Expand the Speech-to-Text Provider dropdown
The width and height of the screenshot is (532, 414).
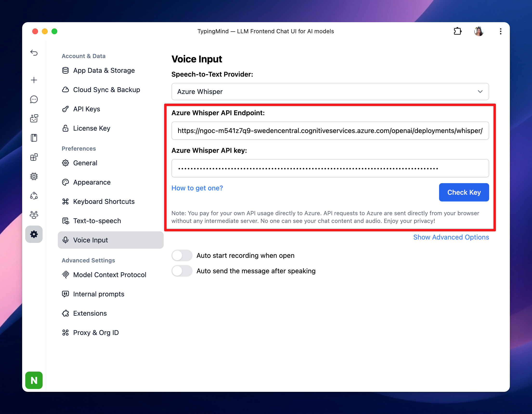coord(330,92)
